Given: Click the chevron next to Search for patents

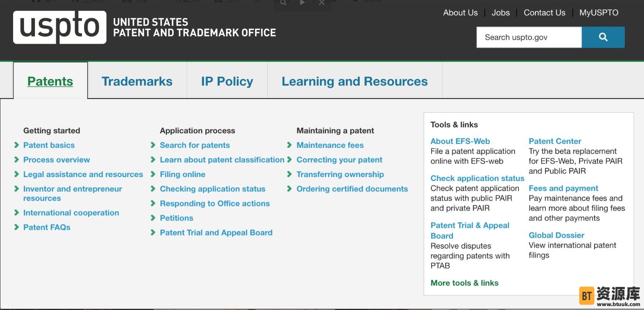Looking at the screenshot, I should pyautogui.click(x=153, y=145).
